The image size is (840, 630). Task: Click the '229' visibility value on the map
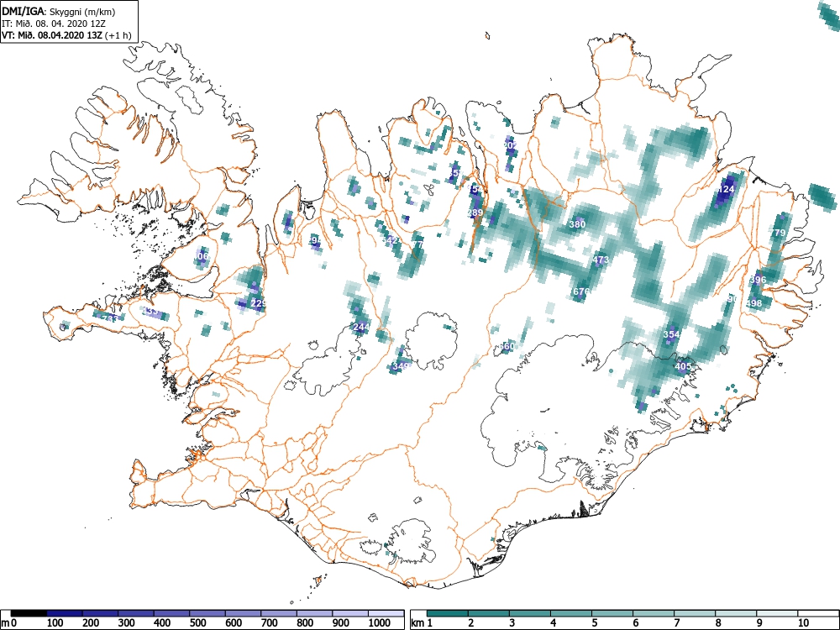point(258,304)
